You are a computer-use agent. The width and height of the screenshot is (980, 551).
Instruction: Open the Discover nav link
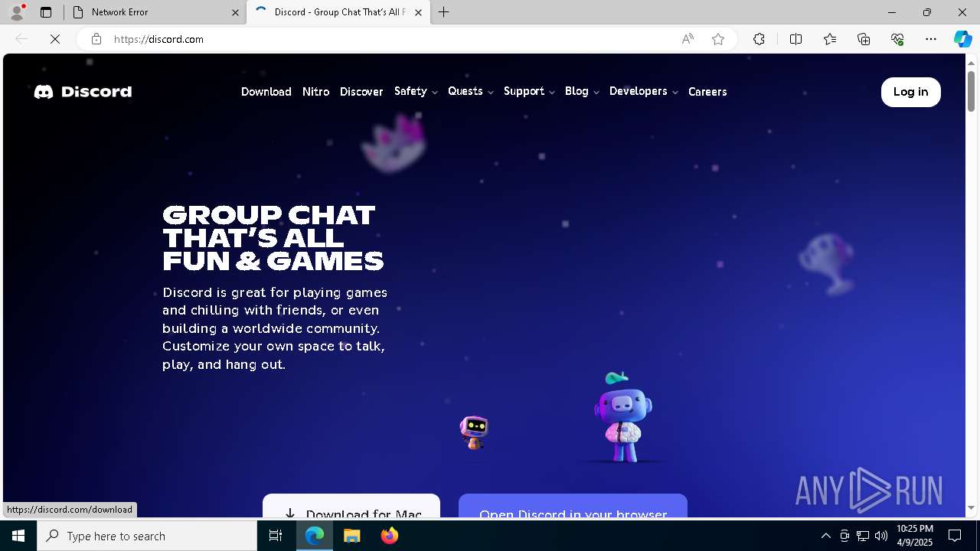(361, 92)
